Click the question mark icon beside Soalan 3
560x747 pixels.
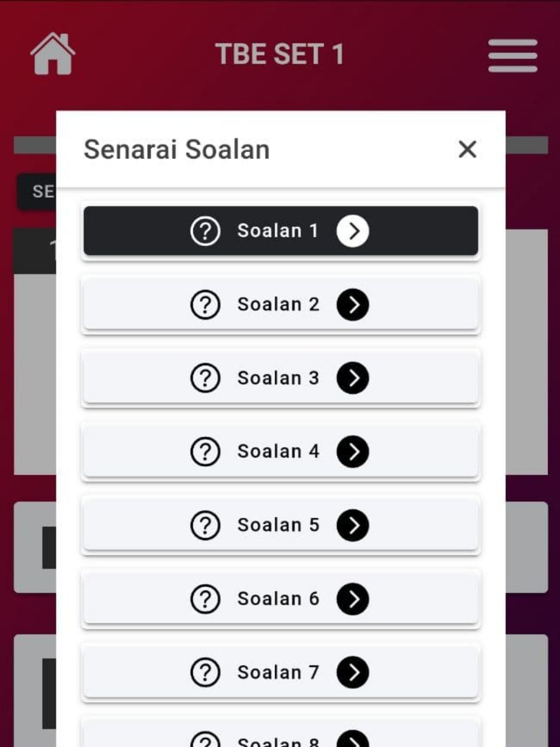[206, 378]
